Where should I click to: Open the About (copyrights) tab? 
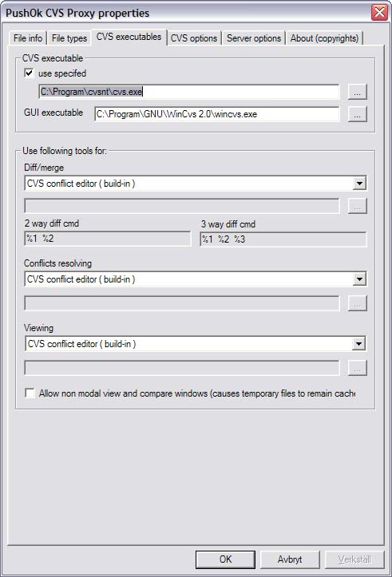pos(324,38)
